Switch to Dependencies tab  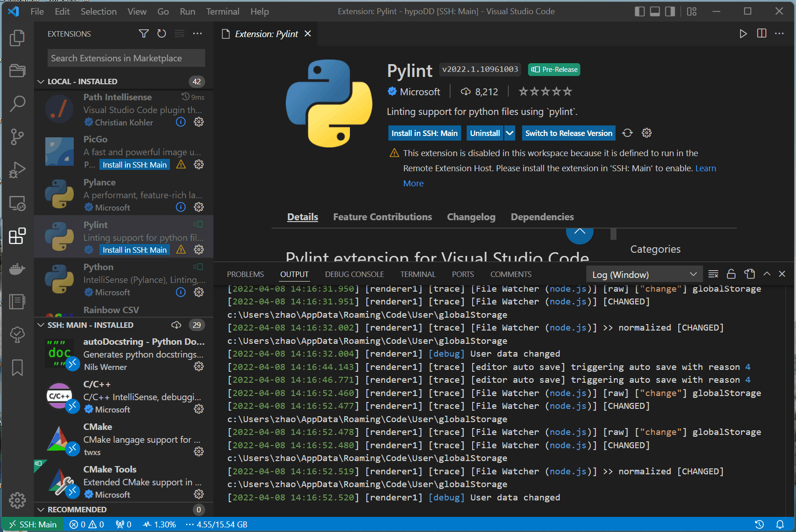click(542, 217)
